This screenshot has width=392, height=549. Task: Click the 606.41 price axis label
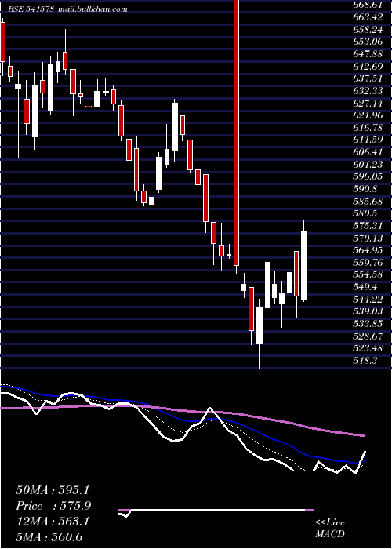(368, 152)
